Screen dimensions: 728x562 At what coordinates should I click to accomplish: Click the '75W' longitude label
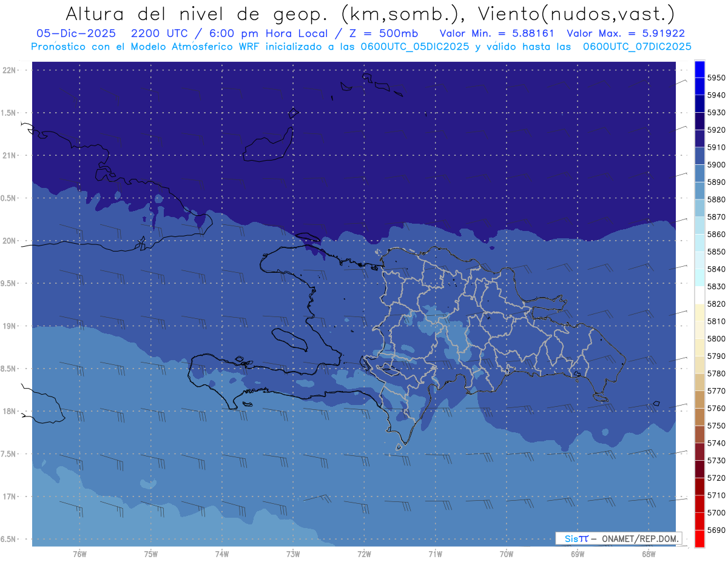151,554
